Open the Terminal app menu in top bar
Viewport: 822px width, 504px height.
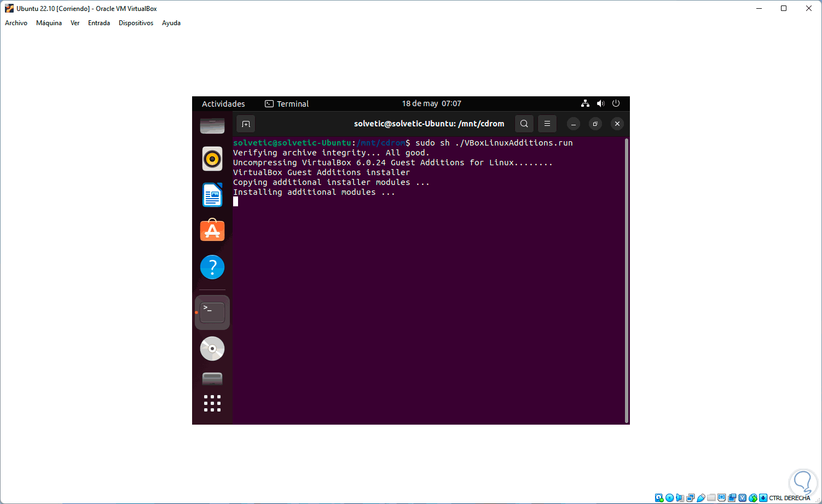tap(287, 103)
